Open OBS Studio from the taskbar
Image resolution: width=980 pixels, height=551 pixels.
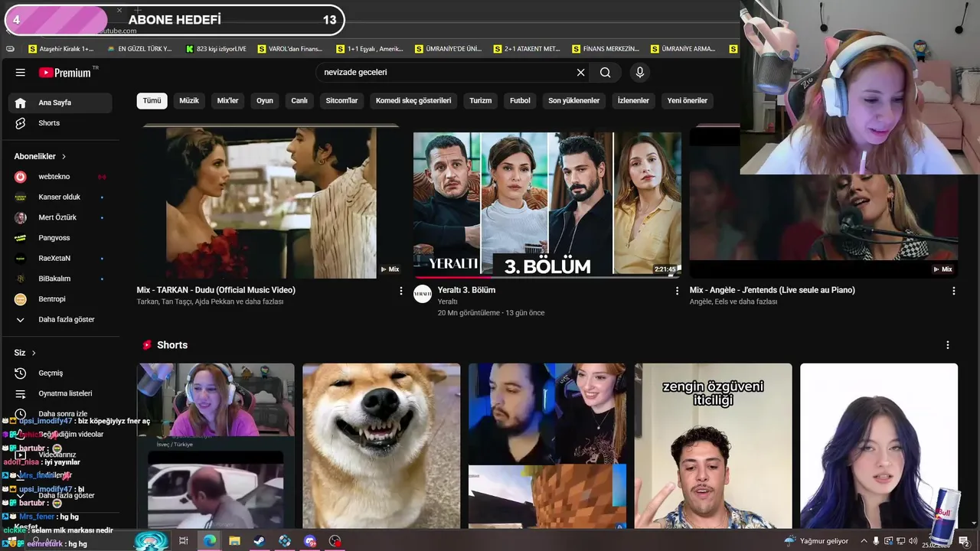[x=335, y=541]
